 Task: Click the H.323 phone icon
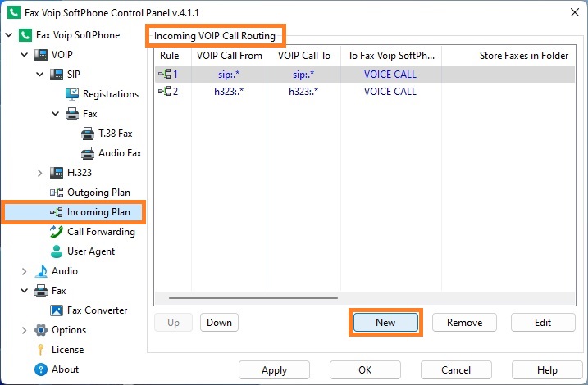(x=57, y=173)
